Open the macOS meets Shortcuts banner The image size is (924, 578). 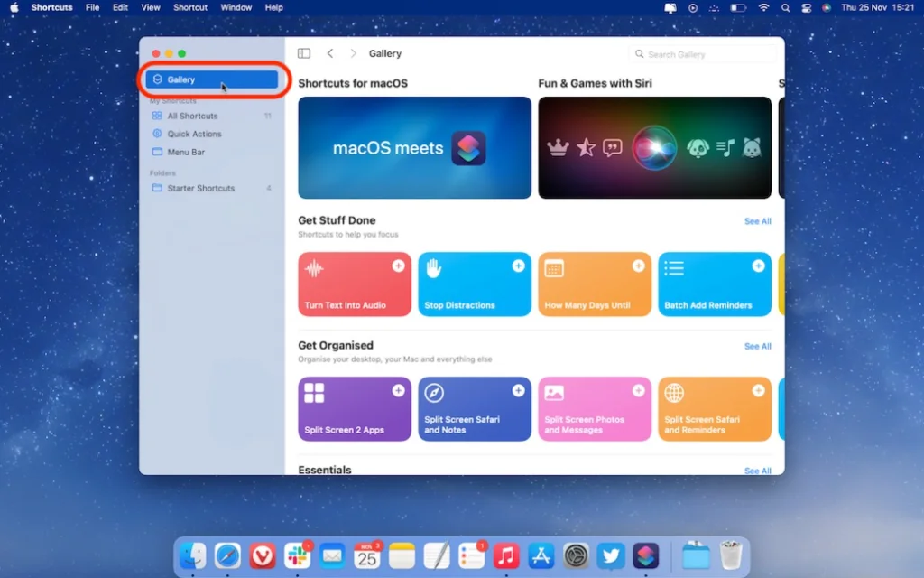tap(414, 147)
